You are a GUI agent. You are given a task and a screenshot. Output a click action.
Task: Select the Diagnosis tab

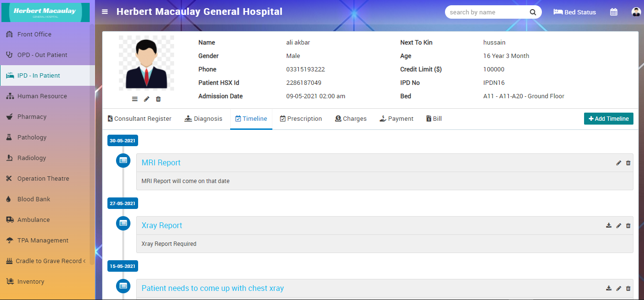click(x=203, y=119)
